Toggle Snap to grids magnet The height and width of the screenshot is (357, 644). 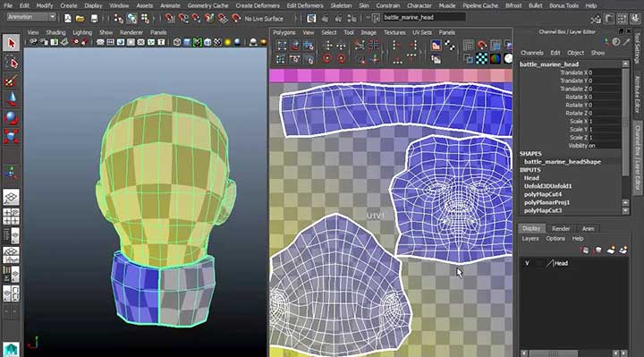click(x=169, y=19)
